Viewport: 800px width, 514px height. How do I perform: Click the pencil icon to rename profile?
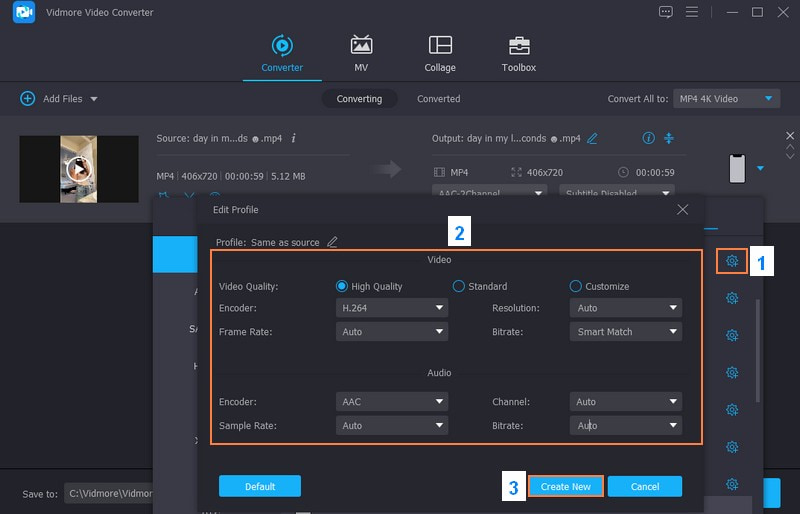tap(332, 242)
